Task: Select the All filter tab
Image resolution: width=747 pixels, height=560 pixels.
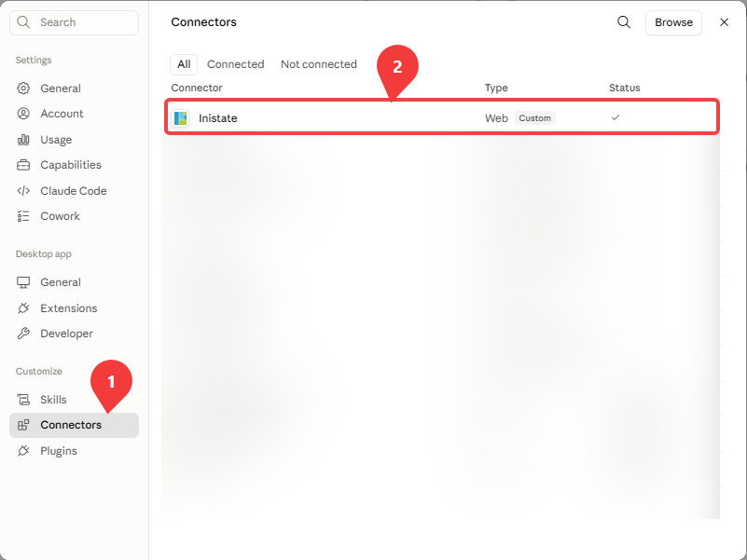Action: [x=184, y=64]
